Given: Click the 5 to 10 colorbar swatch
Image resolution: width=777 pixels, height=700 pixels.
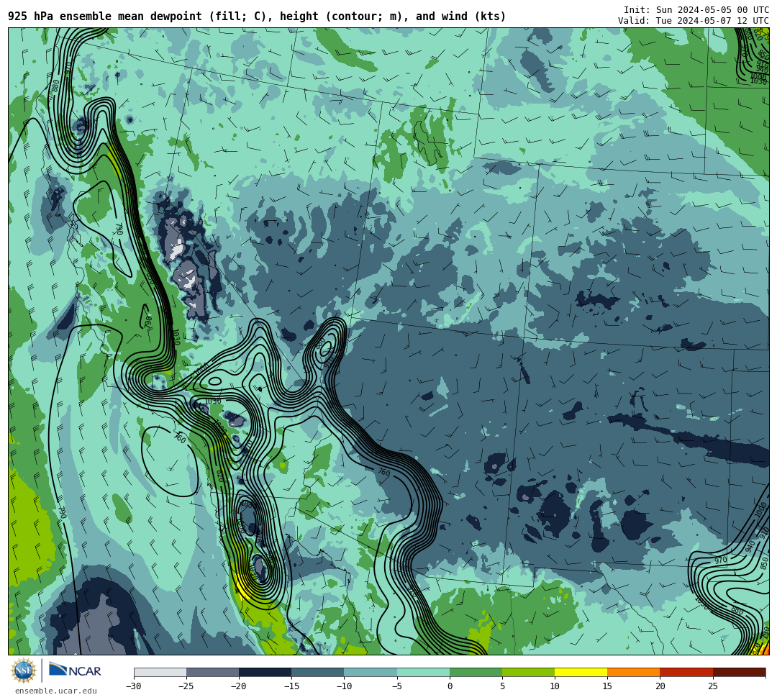Looking at the screenshot, I should (528, 672).
